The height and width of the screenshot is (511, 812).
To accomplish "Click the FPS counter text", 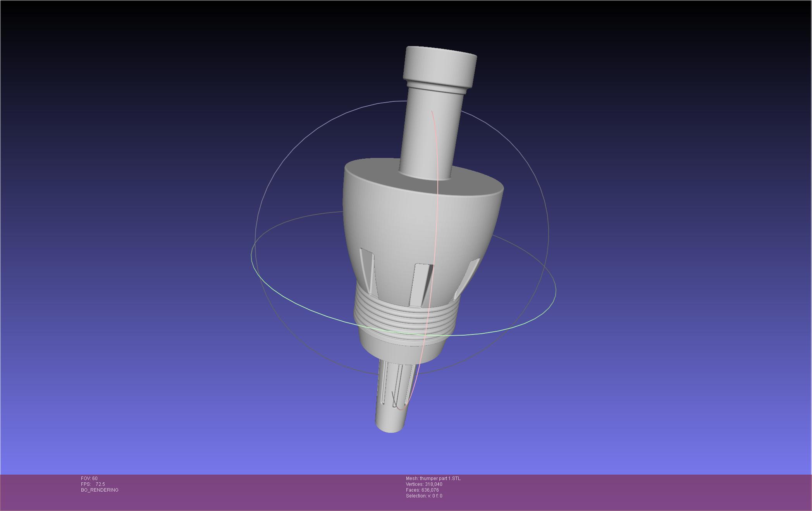I will [93, 484].
